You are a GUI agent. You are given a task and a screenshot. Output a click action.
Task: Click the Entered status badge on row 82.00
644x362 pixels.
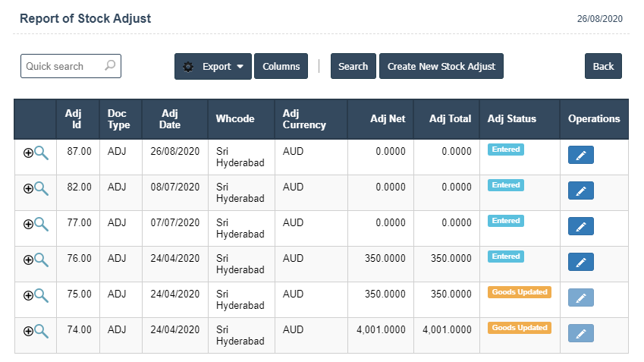pyautogui.click(x=505, y=185)
